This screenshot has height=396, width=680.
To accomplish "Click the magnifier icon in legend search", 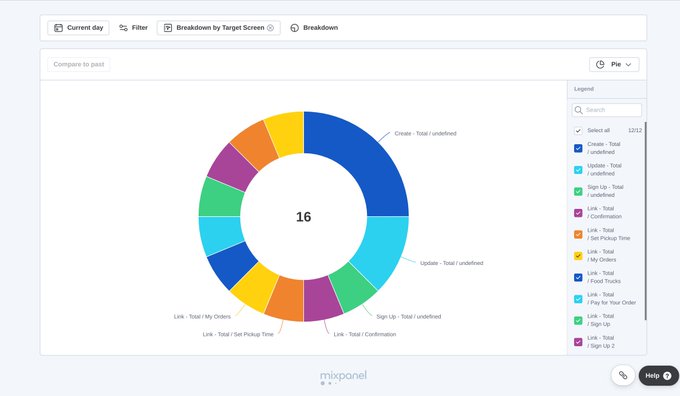I will pyautogui.click(x=579, y=110).
